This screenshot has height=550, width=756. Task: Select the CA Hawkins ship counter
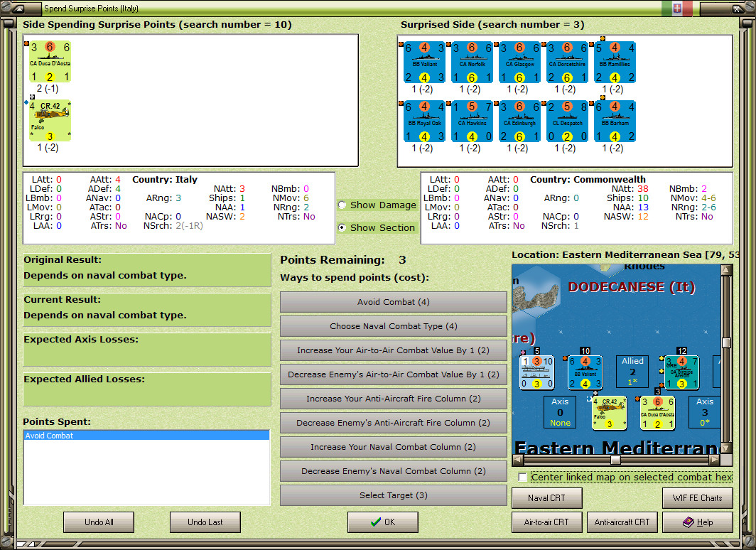pyautogui.click(x=472, y=121)
